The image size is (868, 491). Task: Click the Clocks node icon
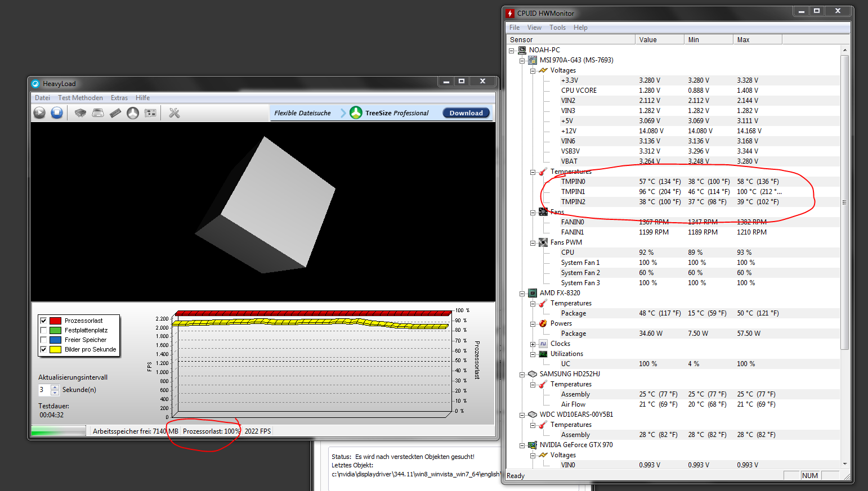click(x=543, y=344)
